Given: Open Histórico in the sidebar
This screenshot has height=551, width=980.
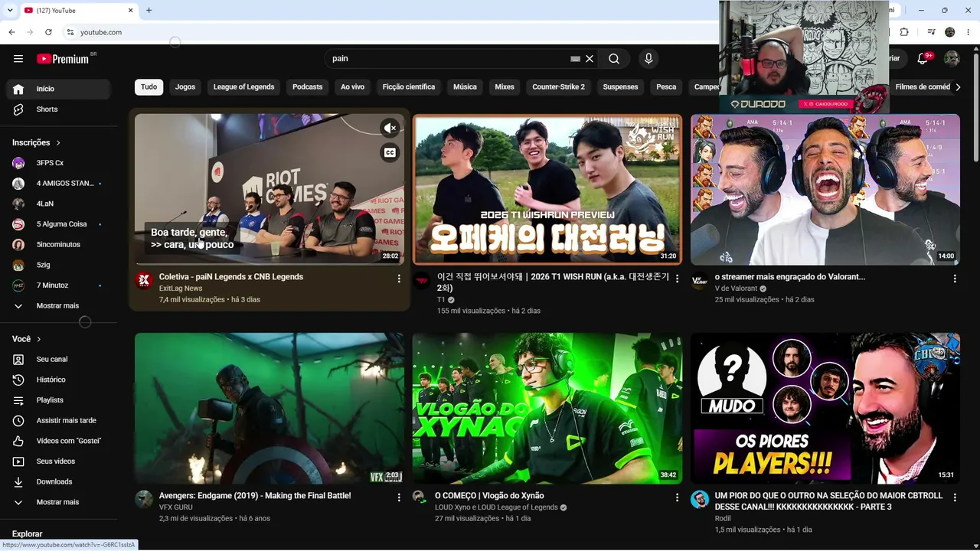Looking at the screenshot, I should pyautogui.click(x=58, y=380).
